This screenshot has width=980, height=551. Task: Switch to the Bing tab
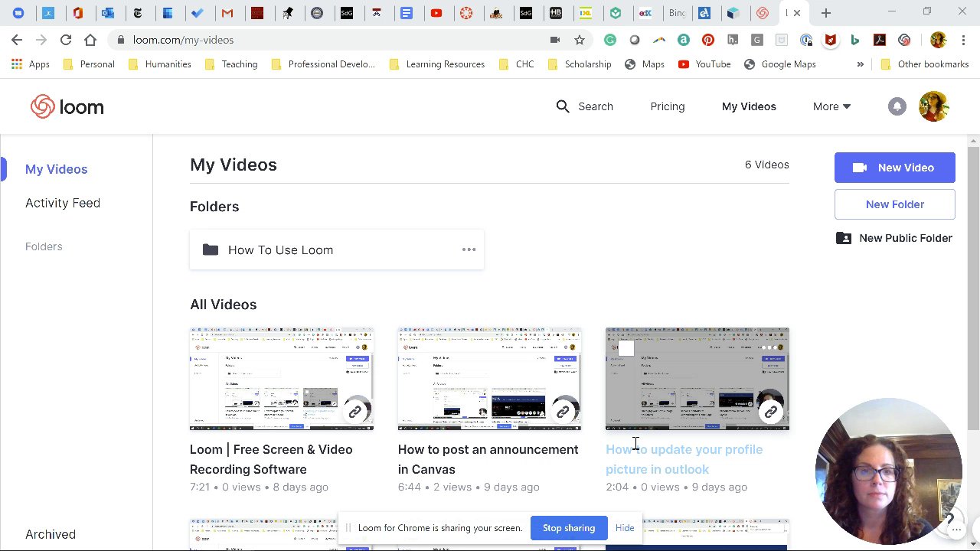(x=677, y=13)
